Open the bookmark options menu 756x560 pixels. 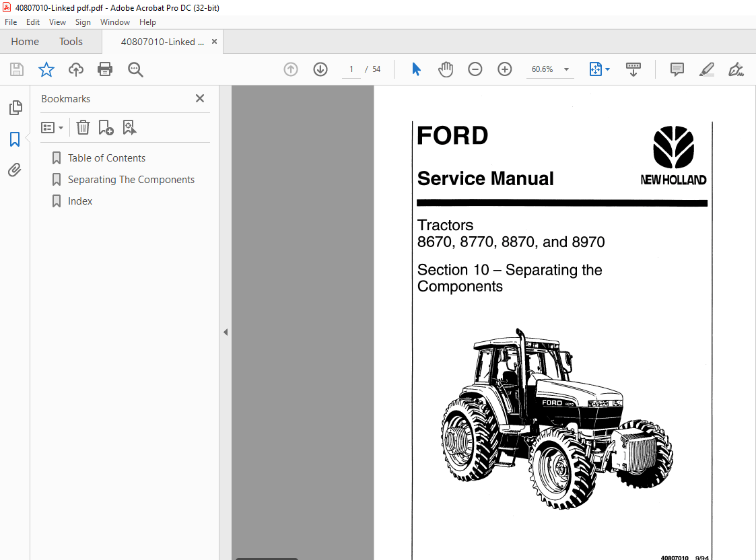[52, 127]
